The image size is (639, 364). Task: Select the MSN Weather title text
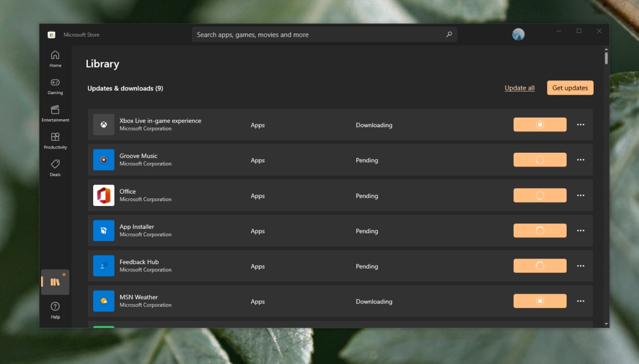click(138, 297)
